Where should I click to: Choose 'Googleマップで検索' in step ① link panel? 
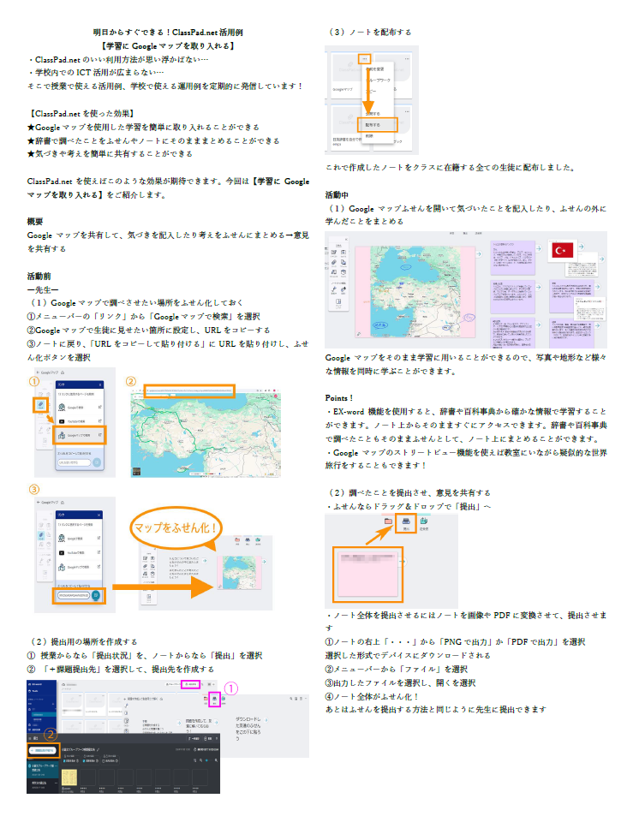click(81, 435)
